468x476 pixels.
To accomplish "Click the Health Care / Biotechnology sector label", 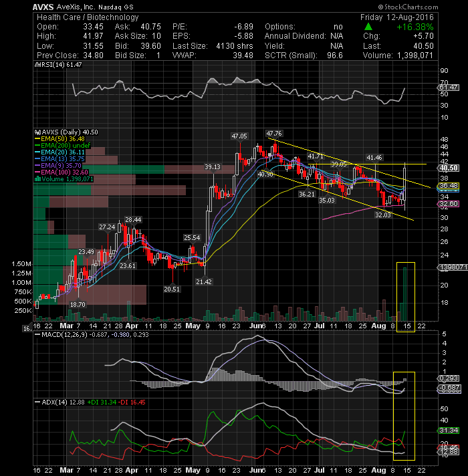I will click(88, 17).
